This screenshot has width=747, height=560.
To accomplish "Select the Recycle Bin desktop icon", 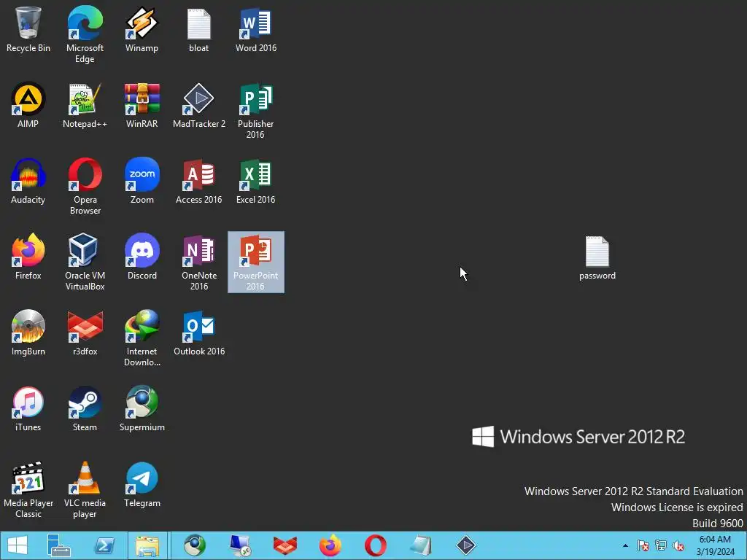I will coord(28,29).
